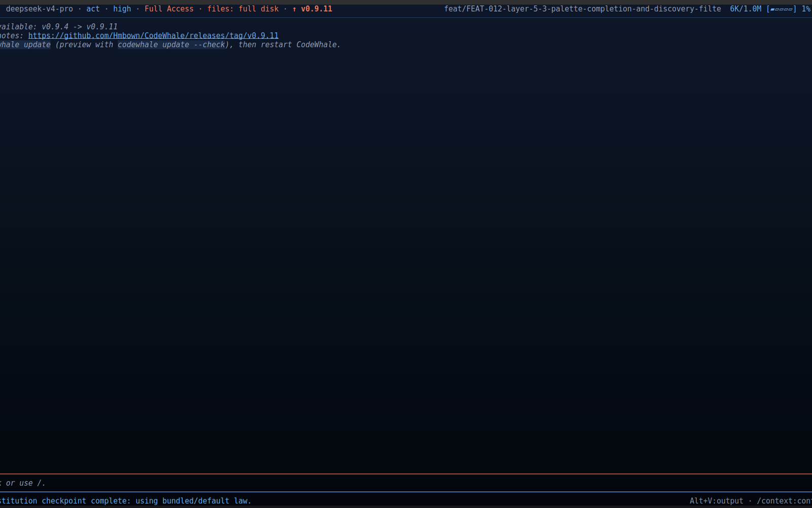This screenshot has width=812, height=508.
Task: Click the v0.9.11 update-available indicator
Action: (312, 9)
